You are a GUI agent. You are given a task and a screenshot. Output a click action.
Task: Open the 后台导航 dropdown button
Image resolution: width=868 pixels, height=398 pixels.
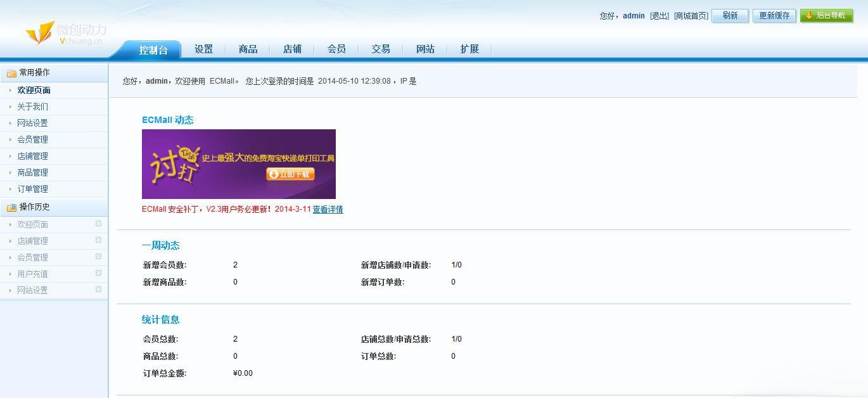click(826, 16)
